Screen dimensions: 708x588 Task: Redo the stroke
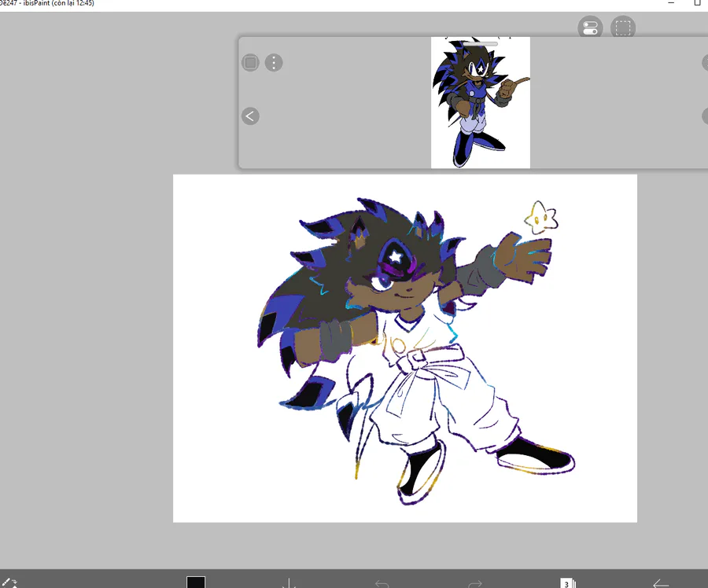coord(475,583)
